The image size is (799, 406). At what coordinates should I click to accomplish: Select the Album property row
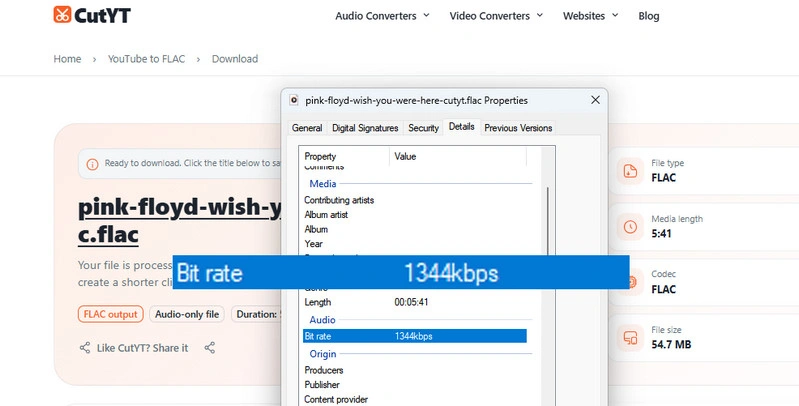[414, 229]
